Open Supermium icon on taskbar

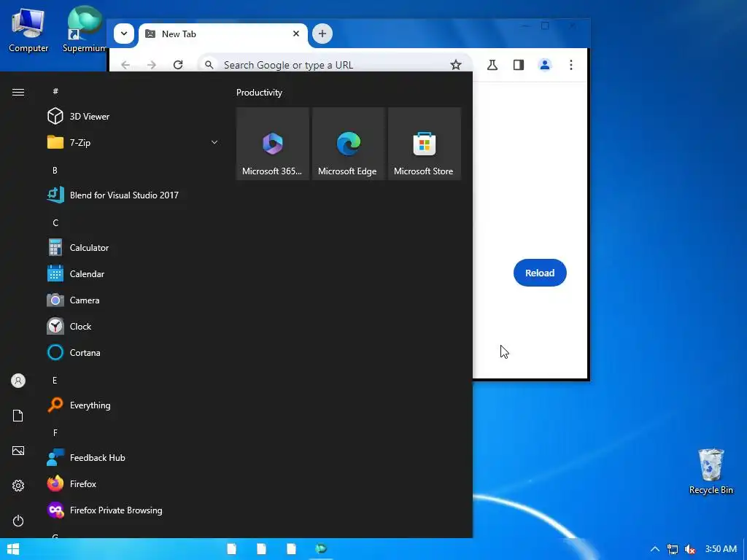[322, 549]
